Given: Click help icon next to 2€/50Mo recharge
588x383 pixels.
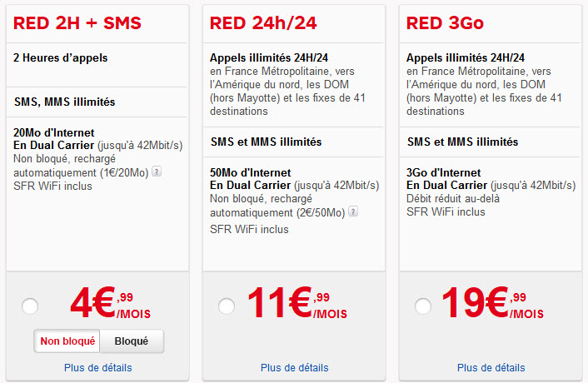Looking at the screenshot, I should [353, 211].
